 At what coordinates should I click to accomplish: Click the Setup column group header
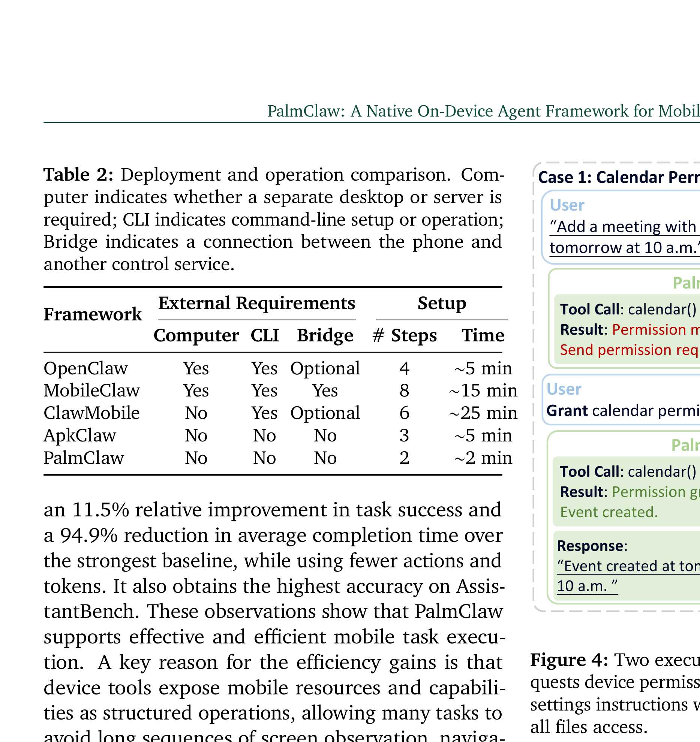tap(442, 303)
